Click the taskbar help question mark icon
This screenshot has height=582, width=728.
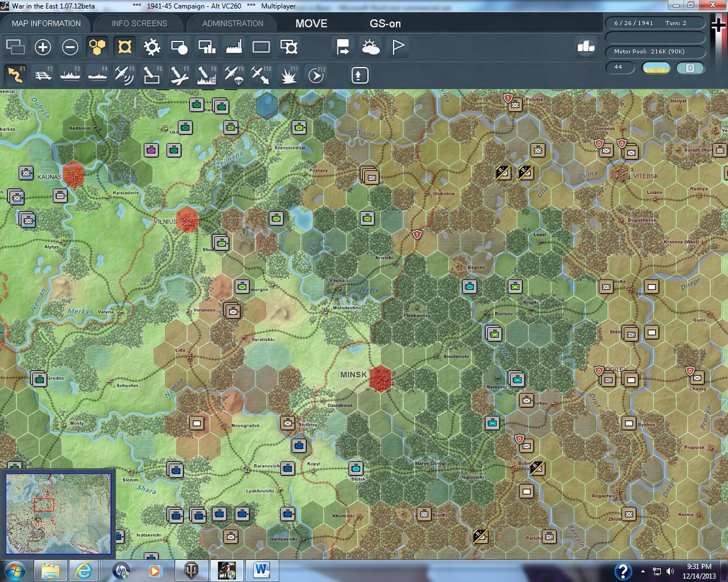coord(623,571)
